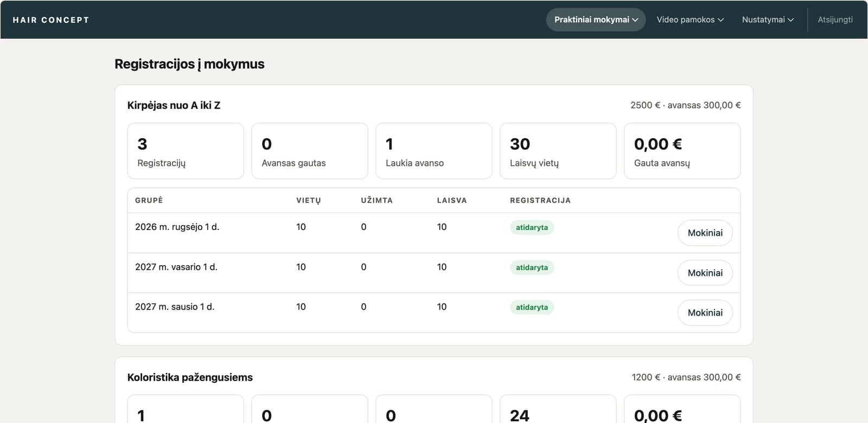Expand the Video pamokos menu
Screen dimensions: 868x423
point(690,20)
